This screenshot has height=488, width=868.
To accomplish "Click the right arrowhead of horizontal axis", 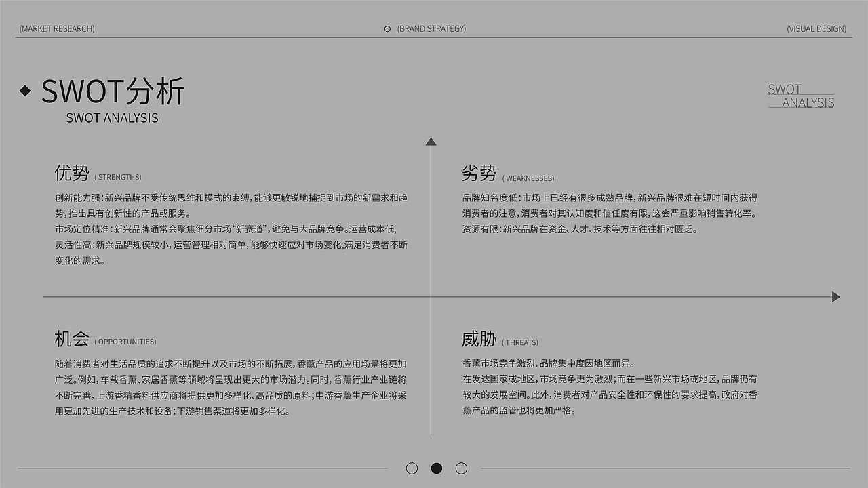I will point(836,297).
